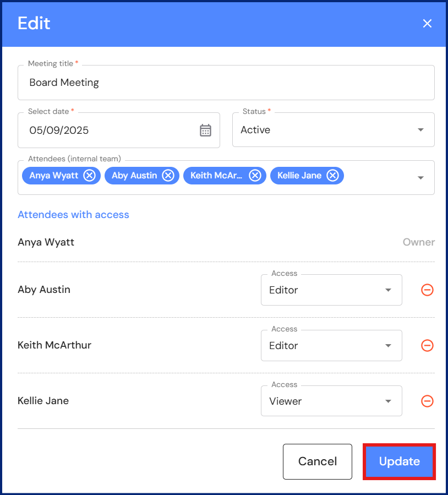Click the Attendees with access heading

[73, 215]
